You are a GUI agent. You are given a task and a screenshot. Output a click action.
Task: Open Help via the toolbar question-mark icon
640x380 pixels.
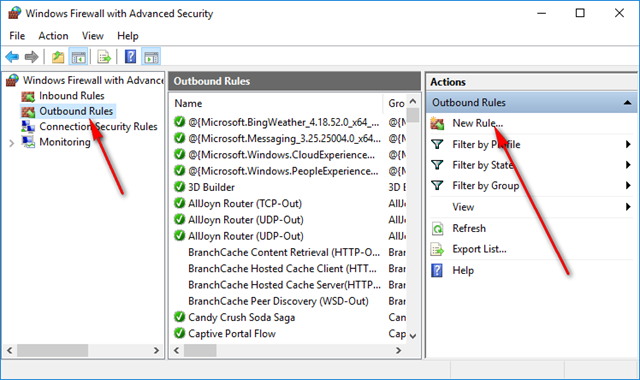(130, 57)
